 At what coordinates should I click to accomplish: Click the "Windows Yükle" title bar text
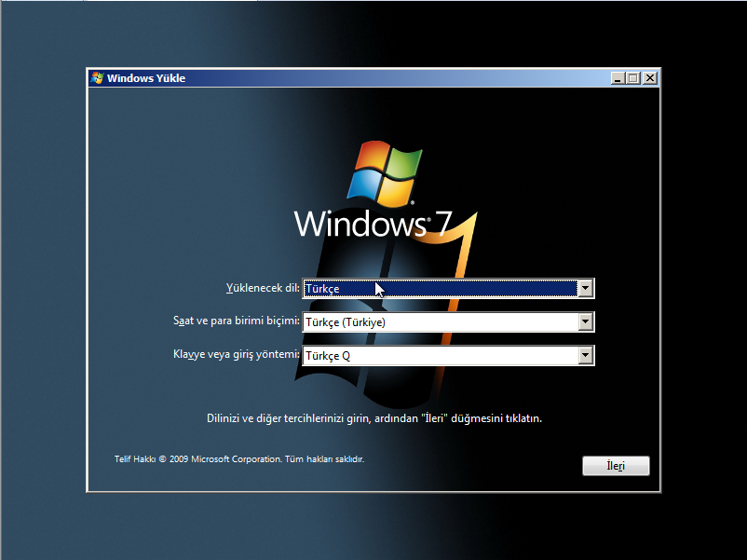146,78
